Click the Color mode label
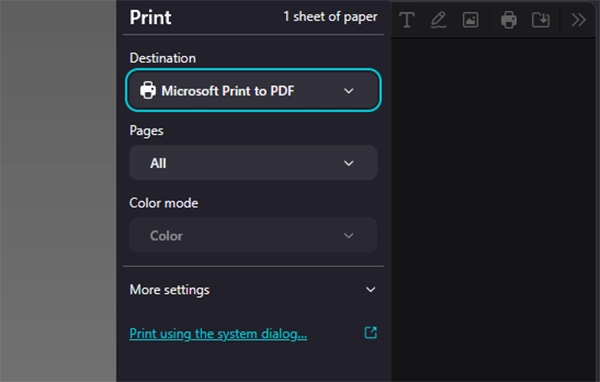 [x=164, y=203]
